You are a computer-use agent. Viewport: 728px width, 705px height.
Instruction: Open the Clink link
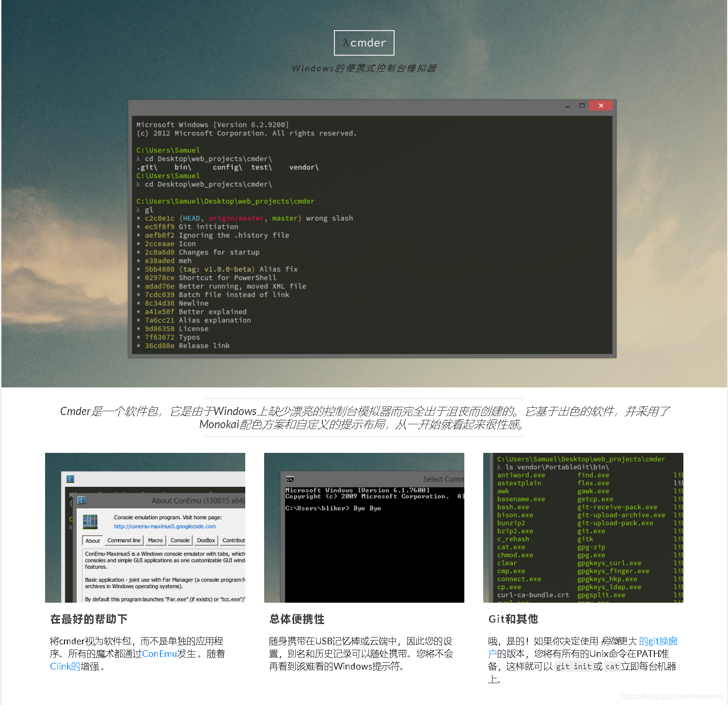[65, 666]
